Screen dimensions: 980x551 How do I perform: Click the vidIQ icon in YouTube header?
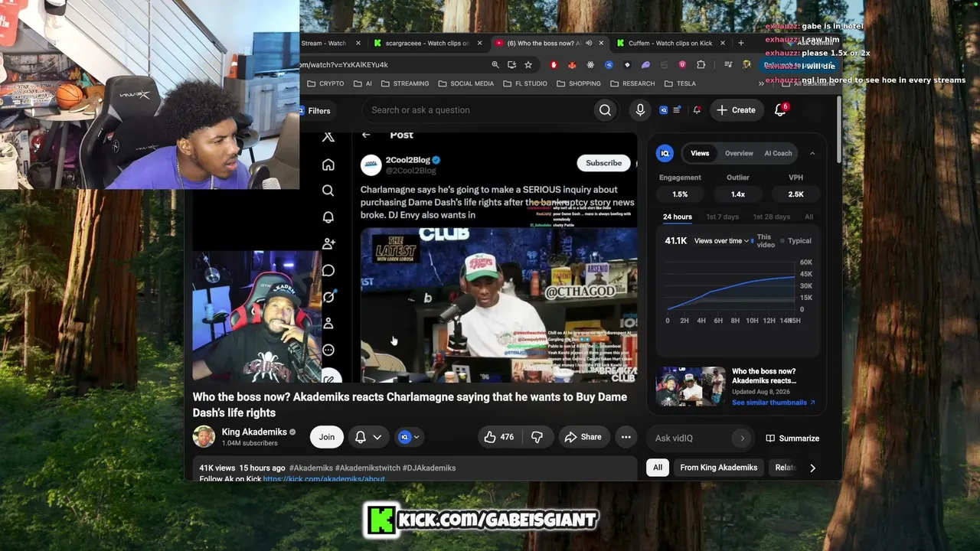pos(664,110)
